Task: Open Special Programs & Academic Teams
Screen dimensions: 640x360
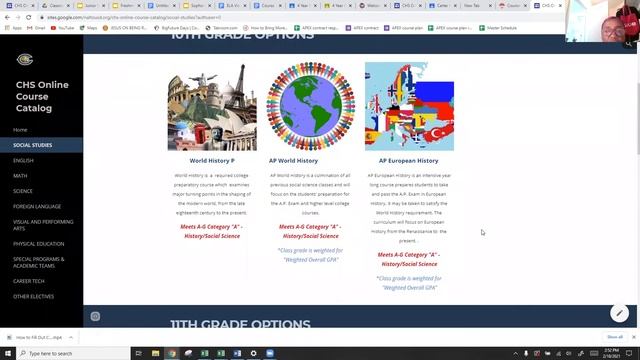Action: (x=38, y=262)
